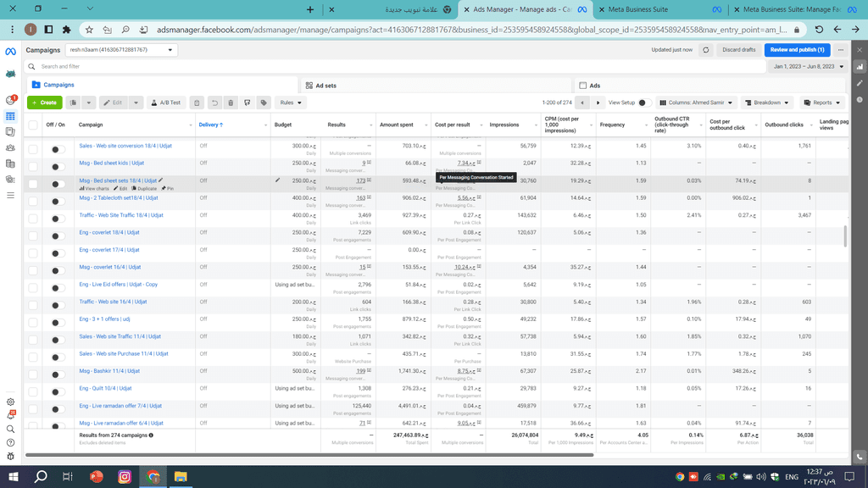Open the campaigns table grid icon in sidebar
This screenshot has width=868, height=488.
point(10,116)
